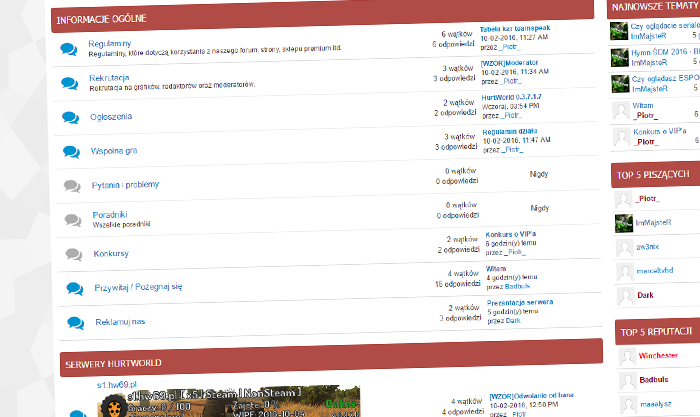Open marceltvhd in Top 5 Piszących
This screenshot has height=417, width=700.
(655, 271)
